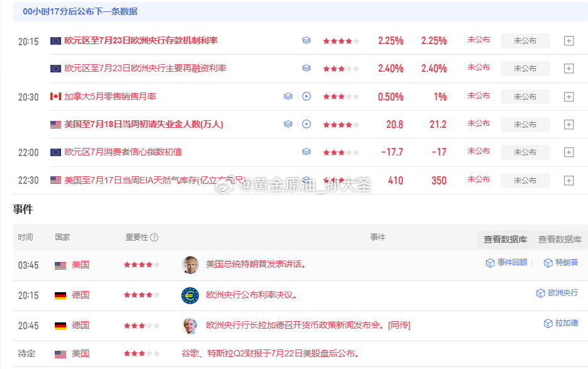Open 欧元区7月消费者信心指数初值 title

tap(123, 152)
